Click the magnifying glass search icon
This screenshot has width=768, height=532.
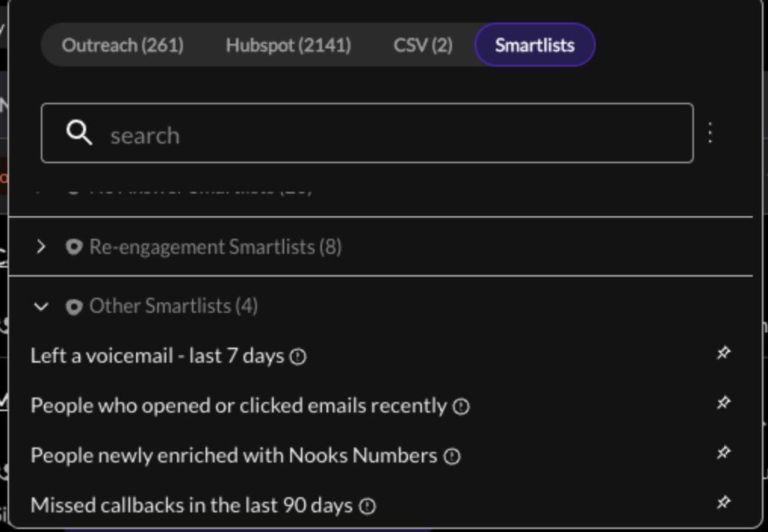click(79, 133)
